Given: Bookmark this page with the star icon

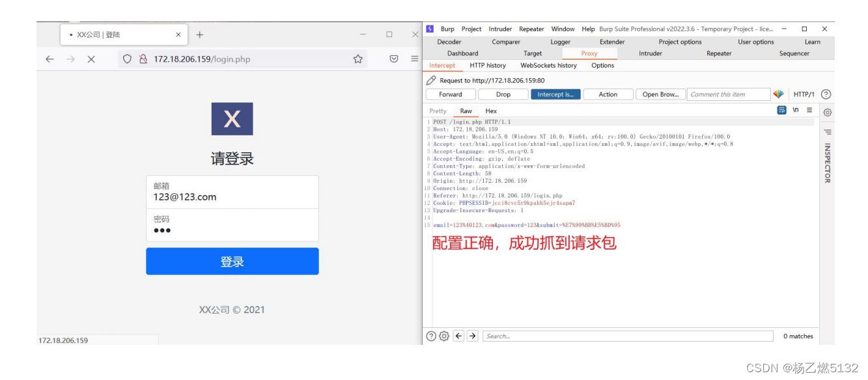Looking at the screenshot, I should coord(357,59).
